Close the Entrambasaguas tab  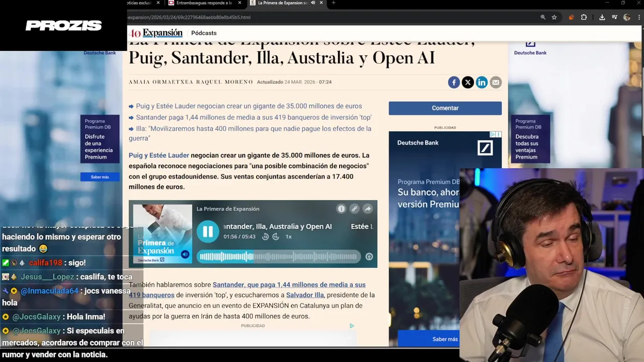point(239,3)
